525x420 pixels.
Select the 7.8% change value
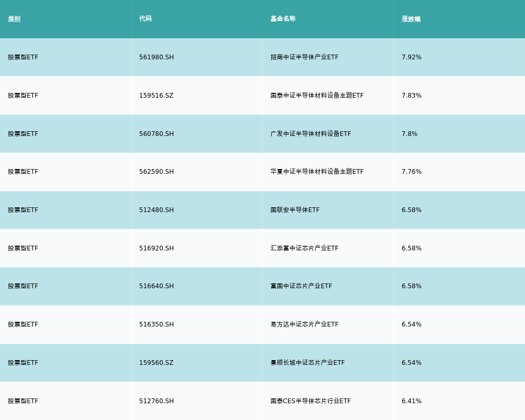[x=409, y=134]
